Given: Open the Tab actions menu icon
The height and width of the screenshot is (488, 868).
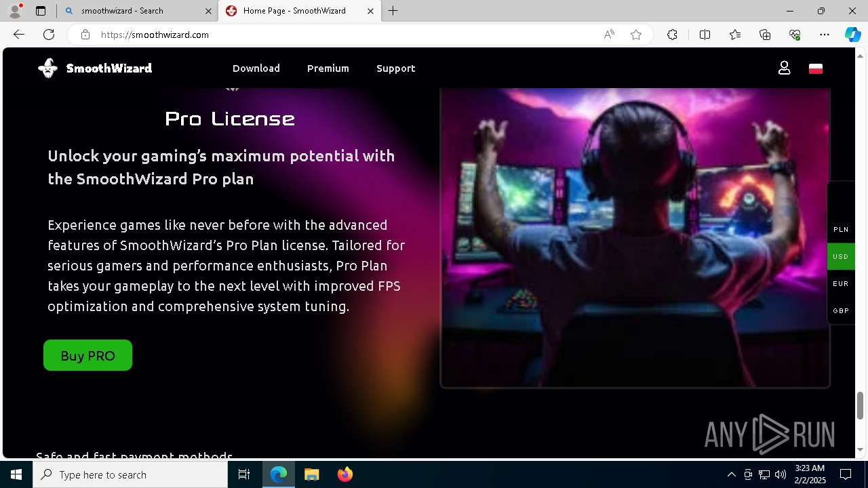Looking at the screenshot, I should pos(41,11).
